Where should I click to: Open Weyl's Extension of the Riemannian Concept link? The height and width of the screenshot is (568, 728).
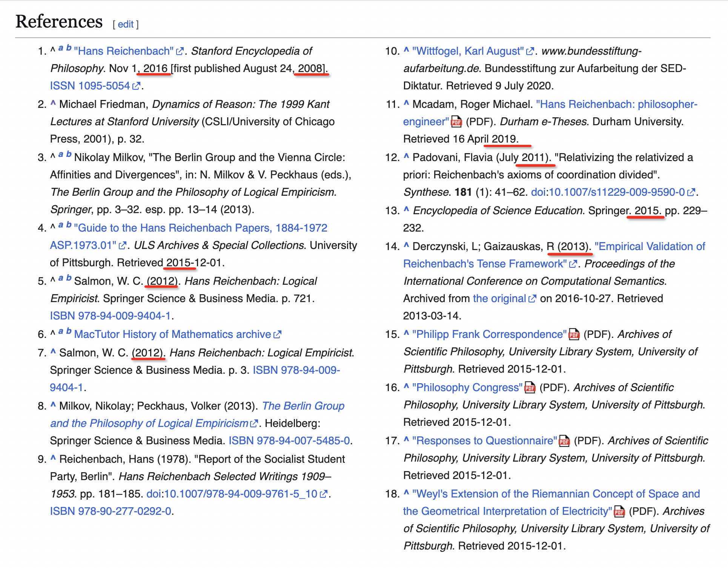pos(551,502)
